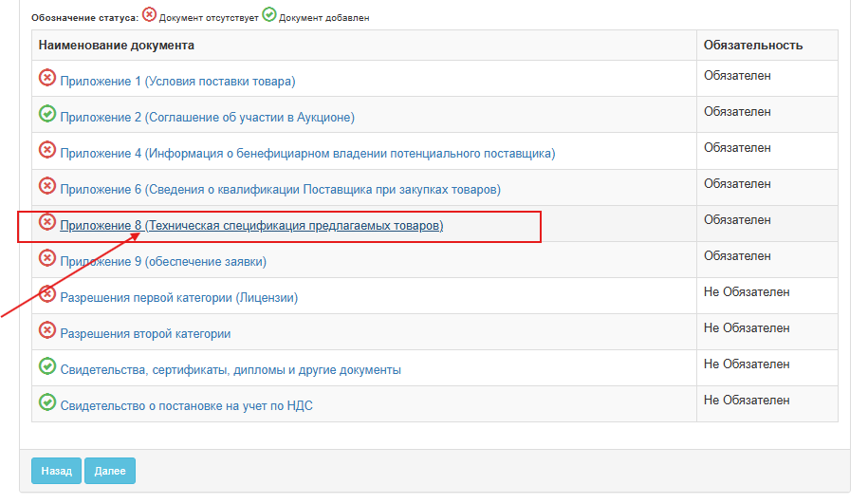Open Приложение 6 сведения о квалификации Поставщика

pos(280,190)
